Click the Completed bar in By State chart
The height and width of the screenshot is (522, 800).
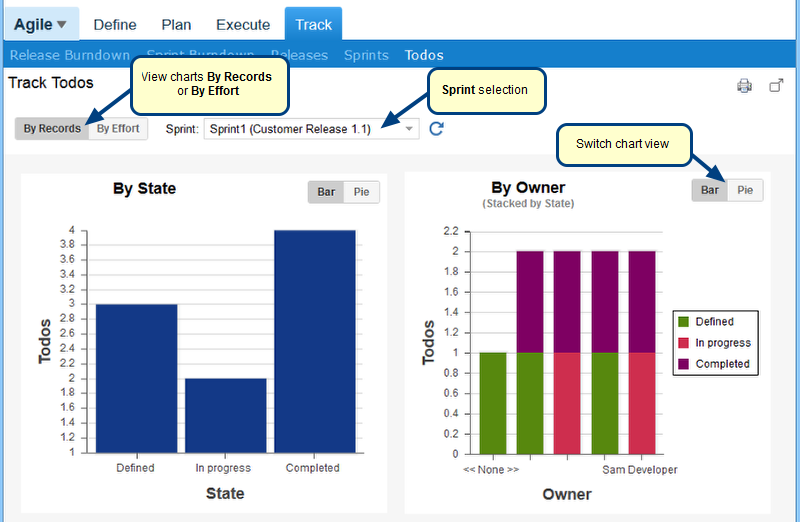(x=314, y=340)
